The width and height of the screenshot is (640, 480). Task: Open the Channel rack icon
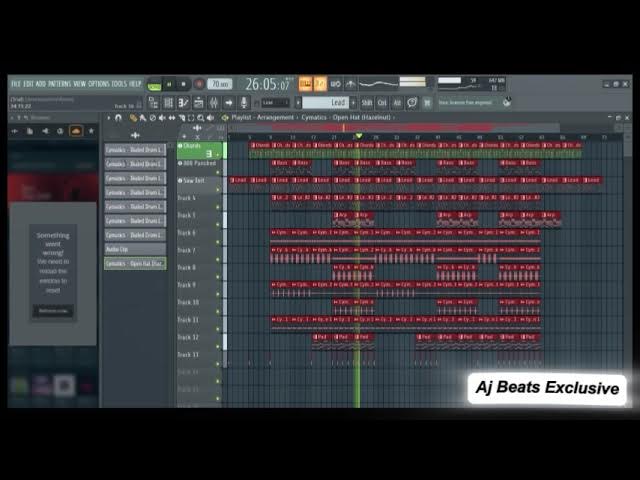click(168, 102)
